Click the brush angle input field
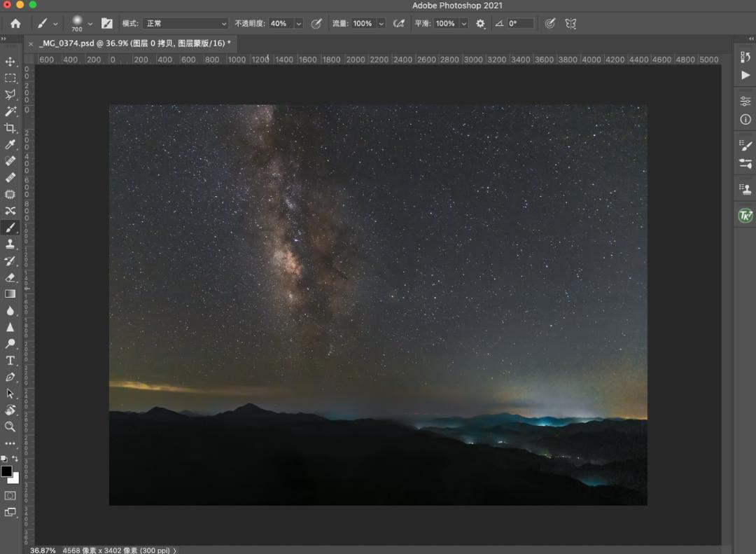The width and height of the screenshot is (756, 554). coord(521,23)
